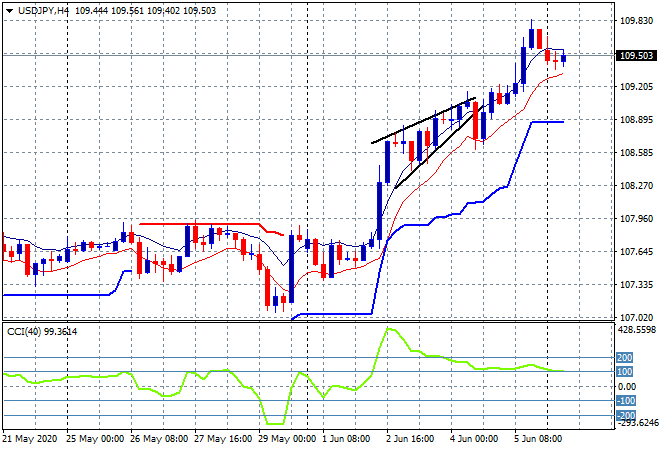Image resolution: width=660 pixels, height=450 pixels.
Task: Click the 109.205 price axis label
Action: click(636, 87)
